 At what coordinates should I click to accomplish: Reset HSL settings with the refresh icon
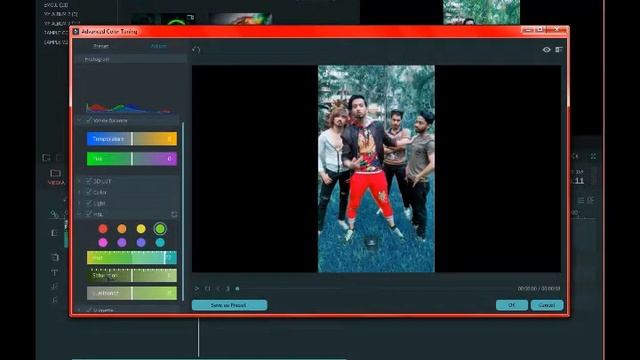coord(174,214)
